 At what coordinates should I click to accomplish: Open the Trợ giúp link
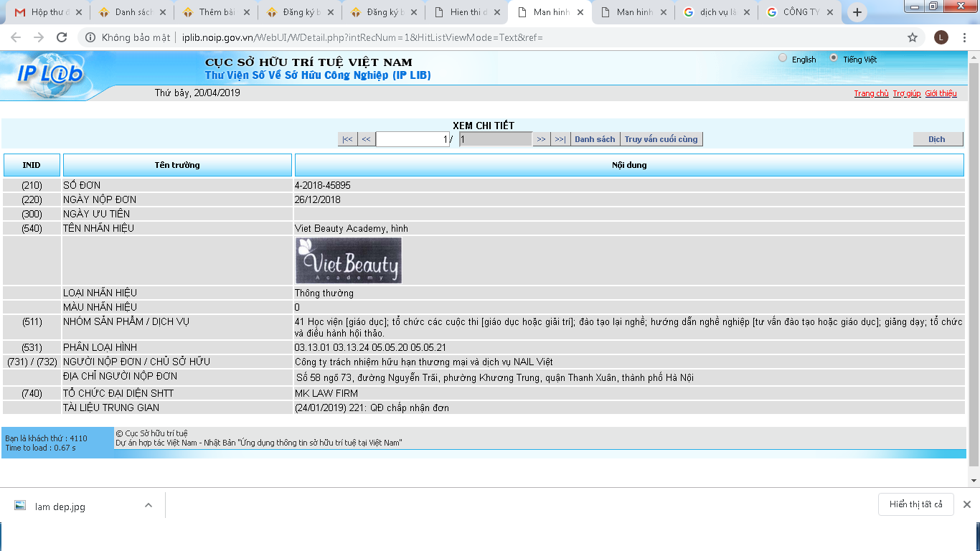907,93
